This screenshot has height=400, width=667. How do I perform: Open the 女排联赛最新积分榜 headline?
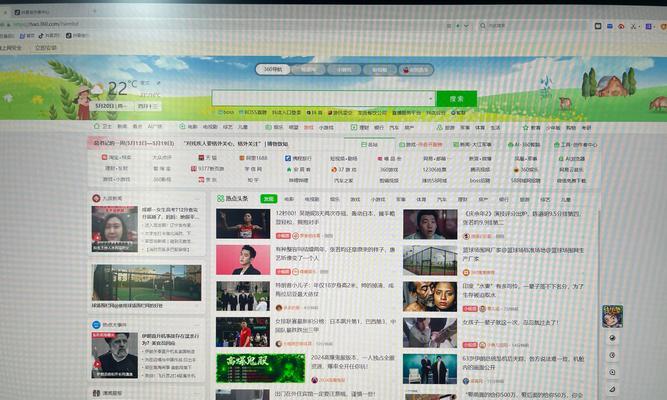336,326
